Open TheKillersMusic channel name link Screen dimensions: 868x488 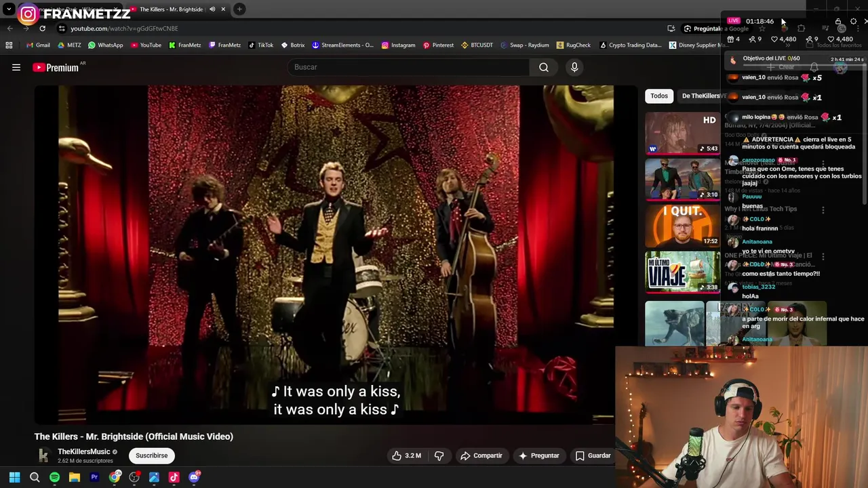click(83, 451)
